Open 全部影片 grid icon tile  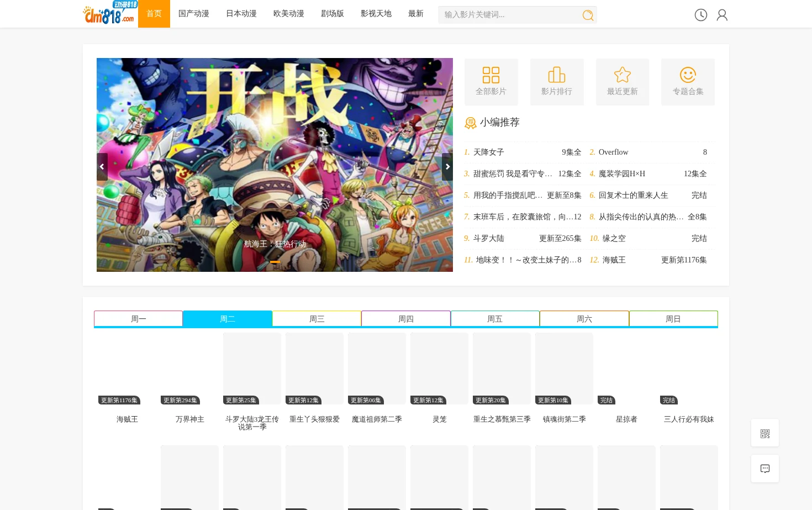pos(491,82)
